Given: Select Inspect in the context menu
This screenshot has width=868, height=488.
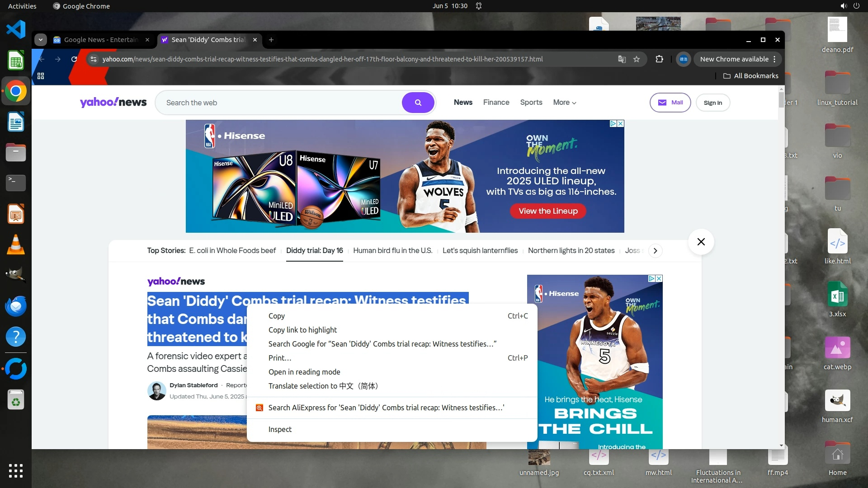Looking at the screenshot, I should pos(280,429).
